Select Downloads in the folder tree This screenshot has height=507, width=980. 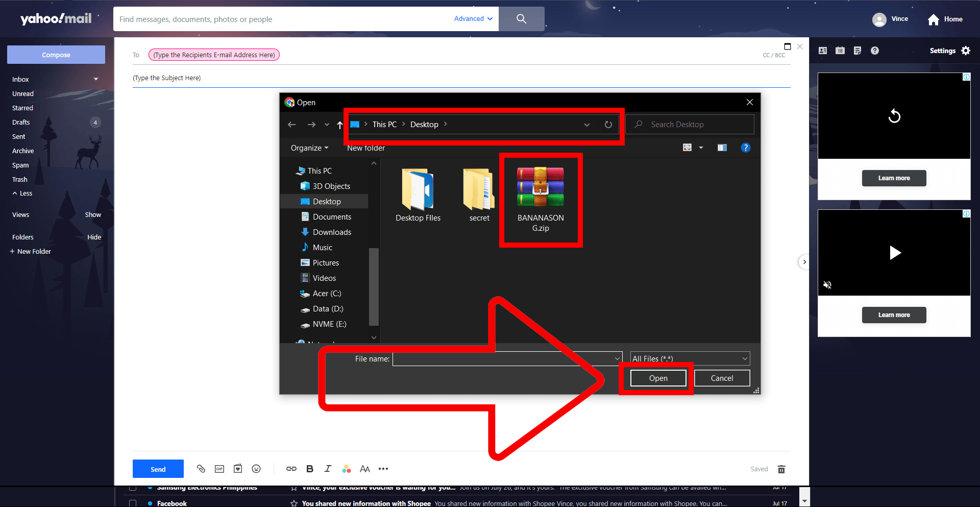pyautogui.click(x=332, y=232)
